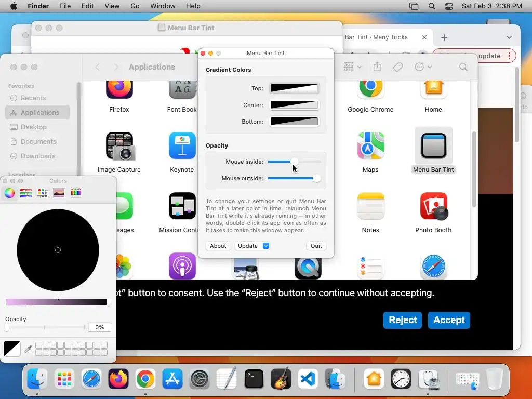Open Safari in the Applications folder

433,267
